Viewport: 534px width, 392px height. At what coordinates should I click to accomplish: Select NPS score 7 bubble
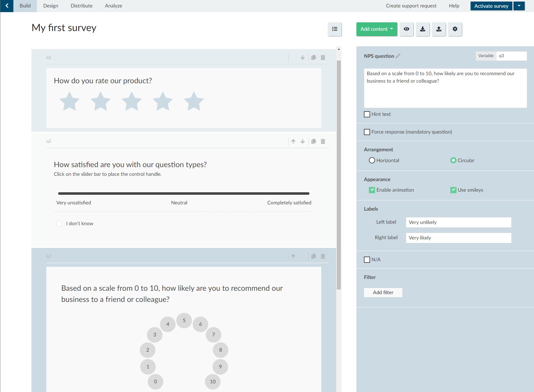click(x=213, y=335)
